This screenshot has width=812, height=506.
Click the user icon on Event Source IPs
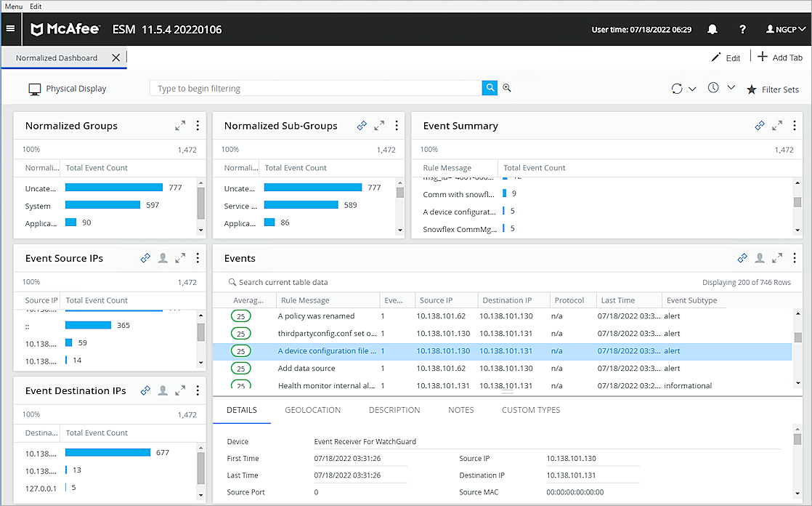pyautogui.click(x=163, y=258)
